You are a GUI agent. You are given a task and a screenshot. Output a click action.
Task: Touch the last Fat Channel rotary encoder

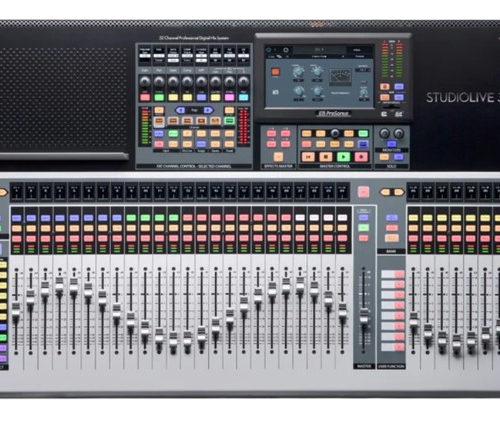point(243,81)
